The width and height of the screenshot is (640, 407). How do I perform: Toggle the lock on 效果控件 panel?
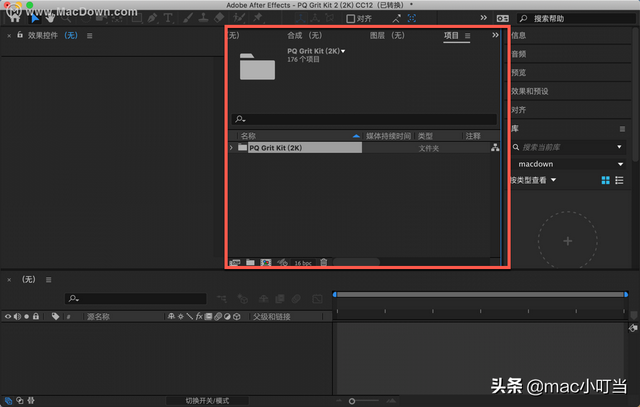pos(20,35)
